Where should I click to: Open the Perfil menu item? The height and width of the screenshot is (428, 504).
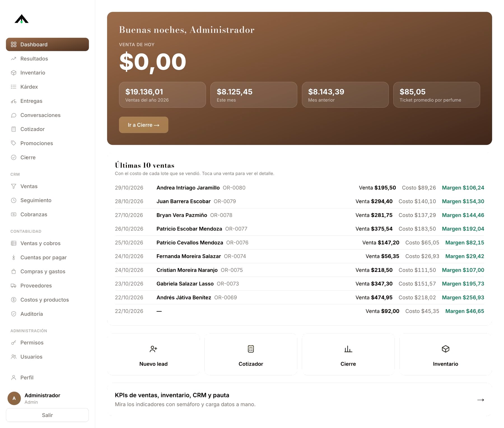click(47, 378)
